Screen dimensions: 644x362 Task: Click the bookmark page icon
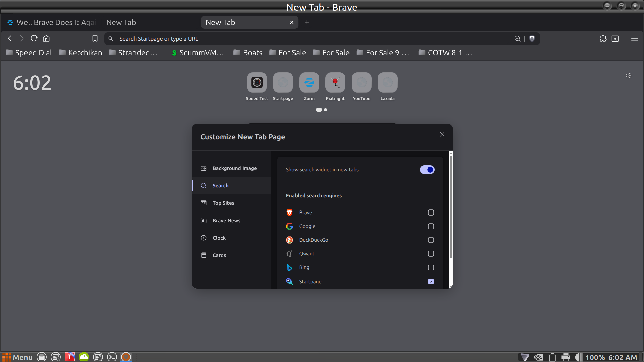point(95,39)
